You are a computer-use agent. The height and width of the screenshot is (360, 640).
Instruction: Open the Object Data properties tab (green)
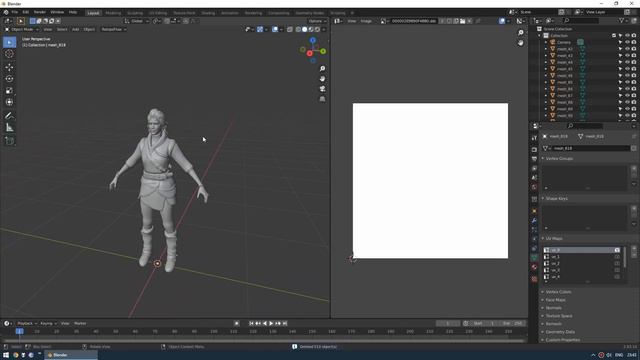pos(534,258)
